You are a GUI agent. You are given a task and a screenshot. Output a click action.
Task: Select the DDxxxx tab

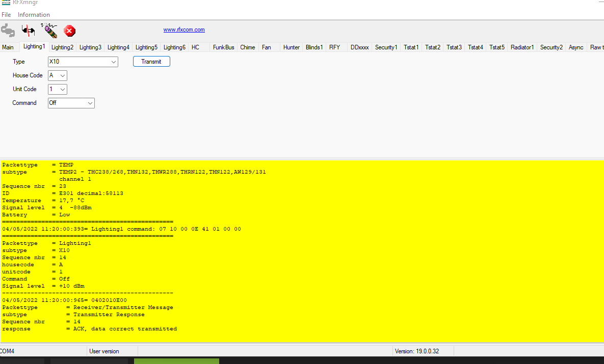tap(359, 47)
